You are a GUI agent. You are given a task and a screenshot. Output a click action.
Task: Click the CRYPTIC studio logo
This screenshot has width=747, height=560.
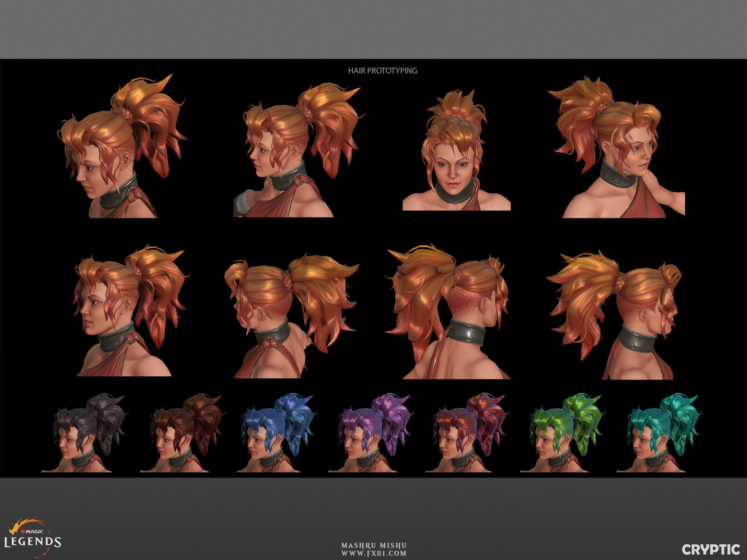(x=711, y=549)
